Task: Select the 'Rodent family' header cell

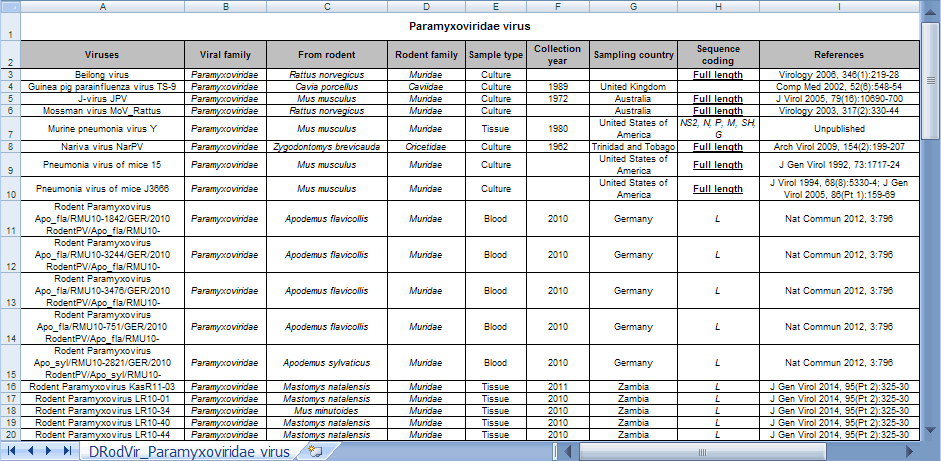Action: (426, 54)
